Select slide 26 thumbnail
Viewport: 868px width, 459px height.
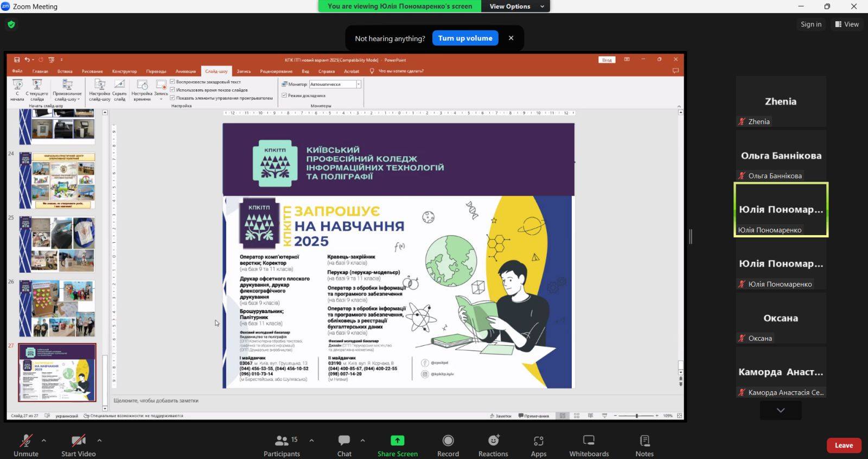[57, 308]
